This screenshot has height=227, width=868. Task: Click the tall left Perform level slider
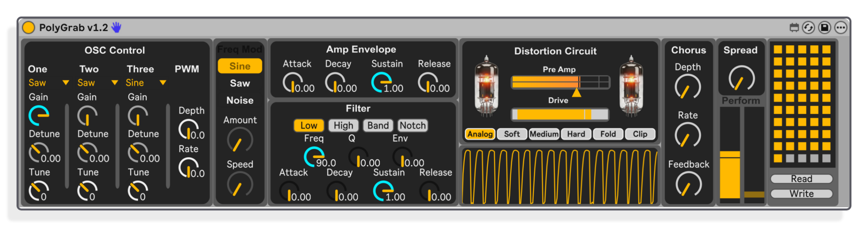click(730, 155)
